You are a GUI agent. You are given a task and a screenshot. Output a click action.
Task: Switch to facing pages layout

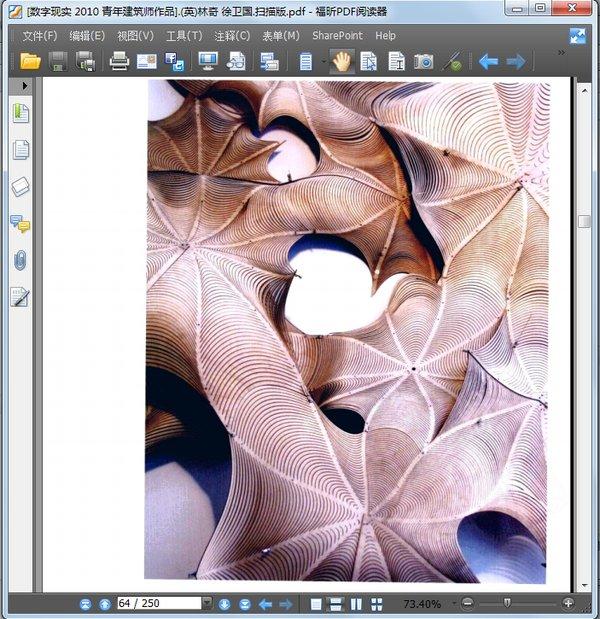[356, 604]
